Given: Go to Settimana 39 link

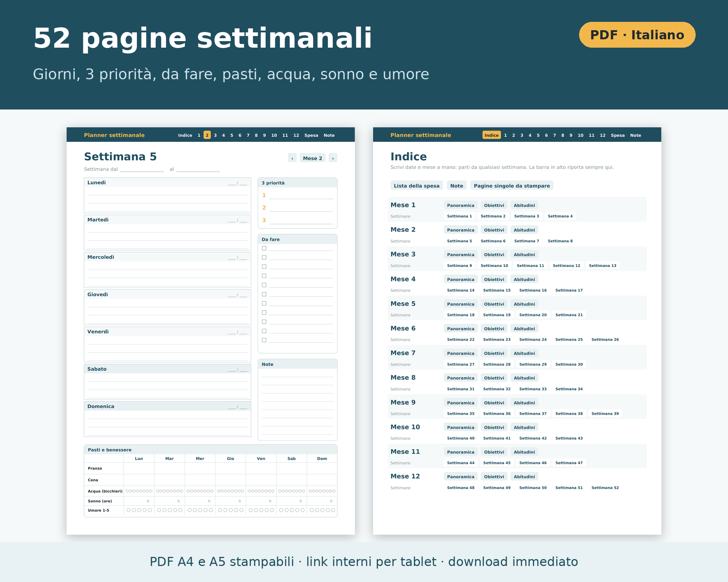Looking at the screenshot, I should coord(605,414).
